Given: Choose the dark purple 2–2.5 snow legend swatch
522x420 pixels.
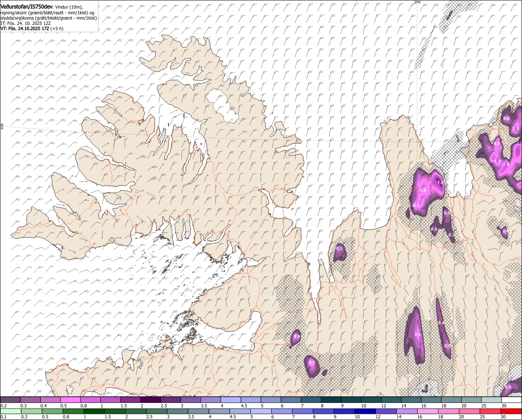Looking at the screenshot, I should coord(151,400).
